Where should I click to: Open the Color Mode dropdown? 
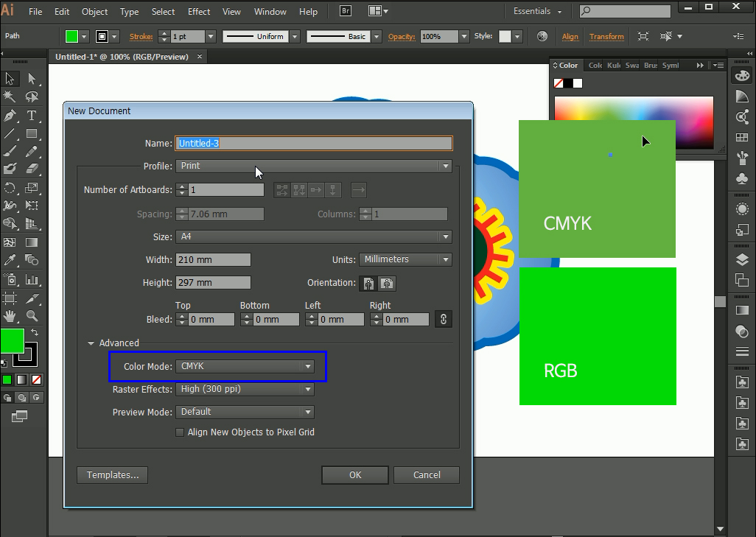[x=245, y=366]
